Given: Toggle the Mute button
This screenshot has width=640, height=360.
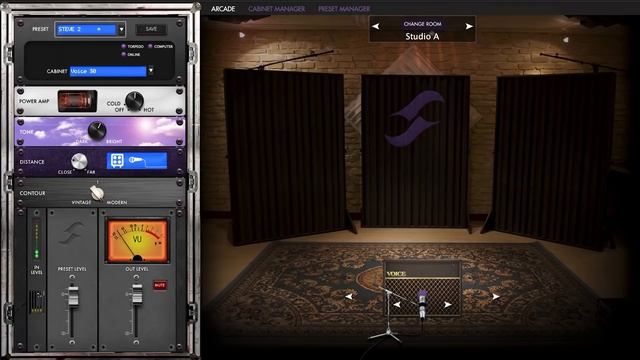Looking at the screenshot, I should 160,285.
